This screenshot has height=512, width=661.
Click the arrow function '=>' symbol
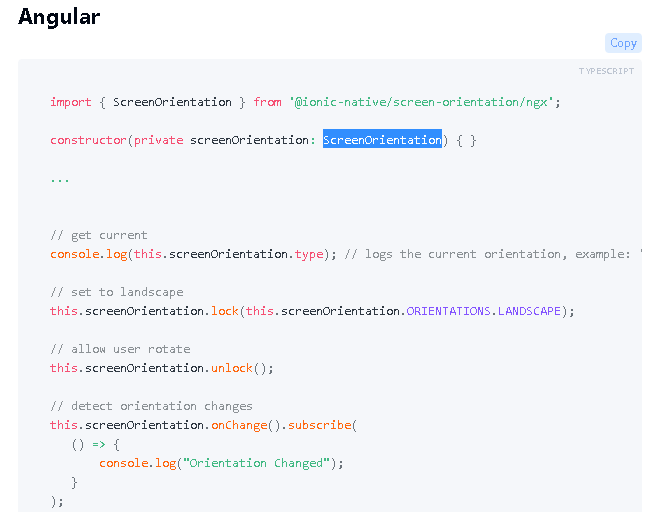[x=99, y=444]
